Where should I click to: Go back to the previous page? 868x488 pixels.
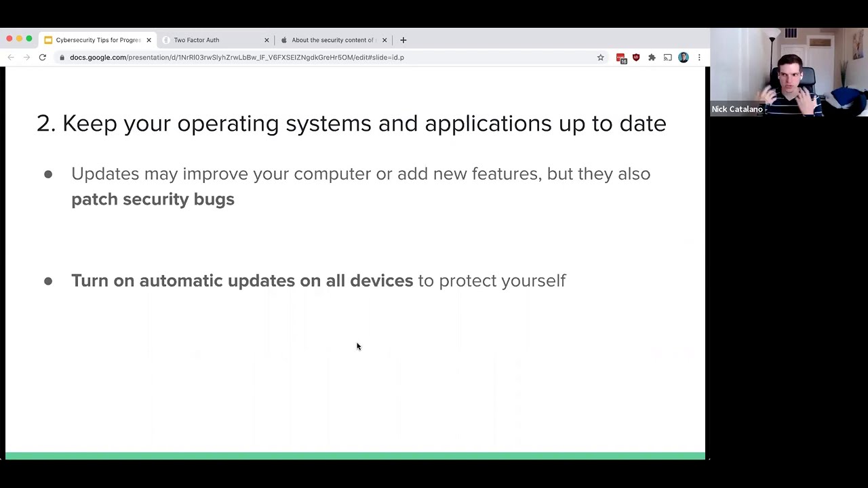(x=11, y=58)
